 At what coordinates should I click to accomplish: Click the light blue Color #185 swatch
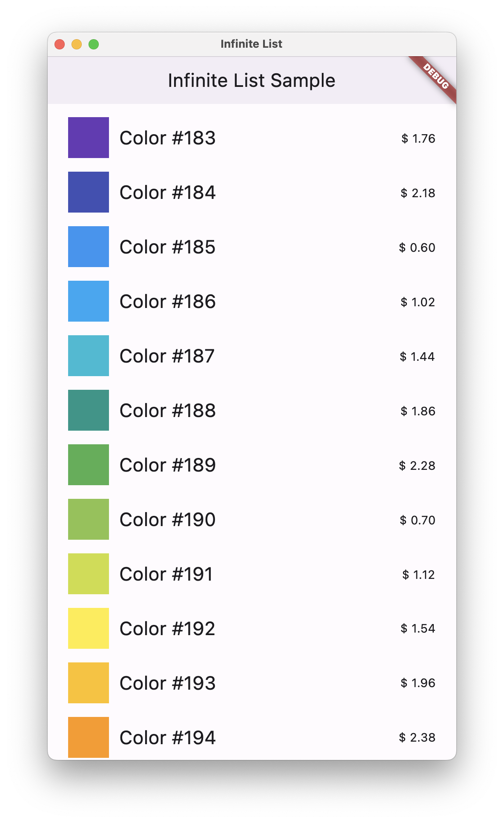(x=88, y=247)
